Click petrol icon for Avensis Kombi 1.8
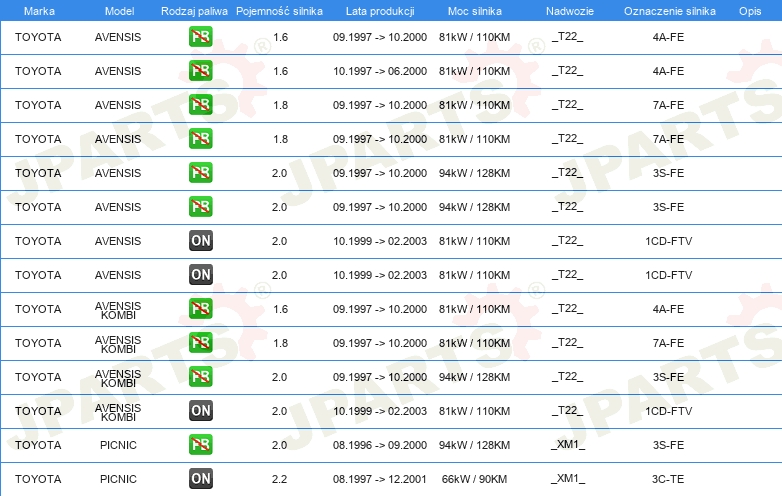782x496 pixels. pyautogui.click(x=200, y=343)
